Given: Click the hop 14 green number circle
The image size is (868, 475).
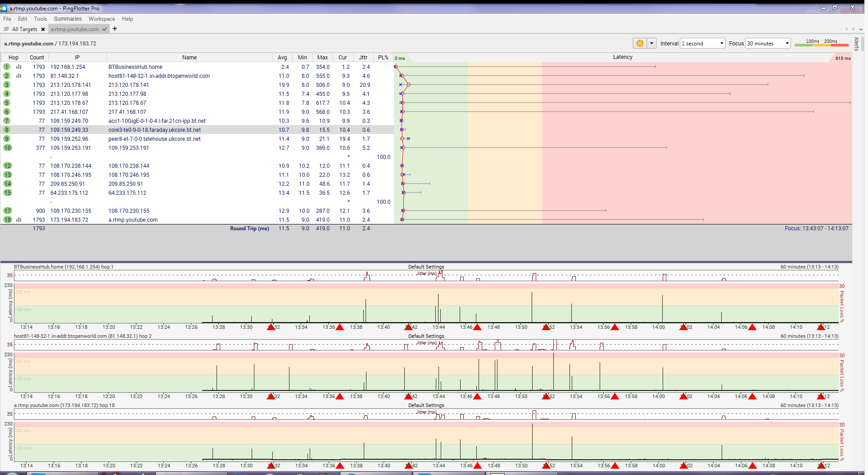Looking at the screenshot, I should 8,184.
